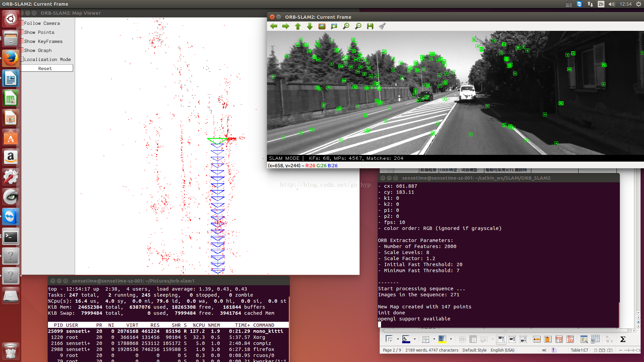Viewport: 644px width, 362px height.
Task: Click the mono_kitti process row in top
Action: pos(168,331)
